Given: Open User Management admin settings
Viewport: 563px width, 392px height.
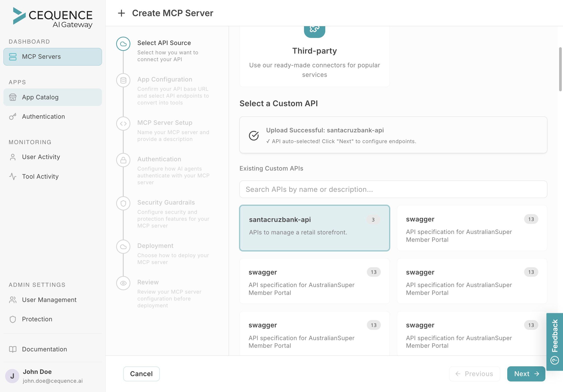Looking at the screenshot, I should coord(49,300).
